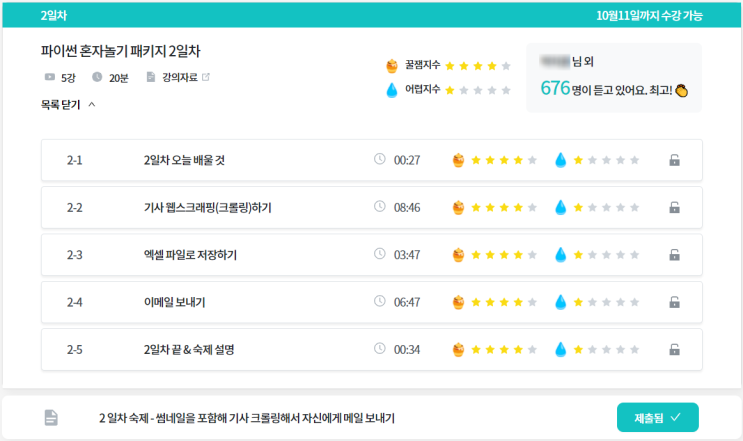This screenshot has width=743, height=441.
Task: Click the homework document icon at bottom
Action: pyautogui.click(x=51, y=418)
